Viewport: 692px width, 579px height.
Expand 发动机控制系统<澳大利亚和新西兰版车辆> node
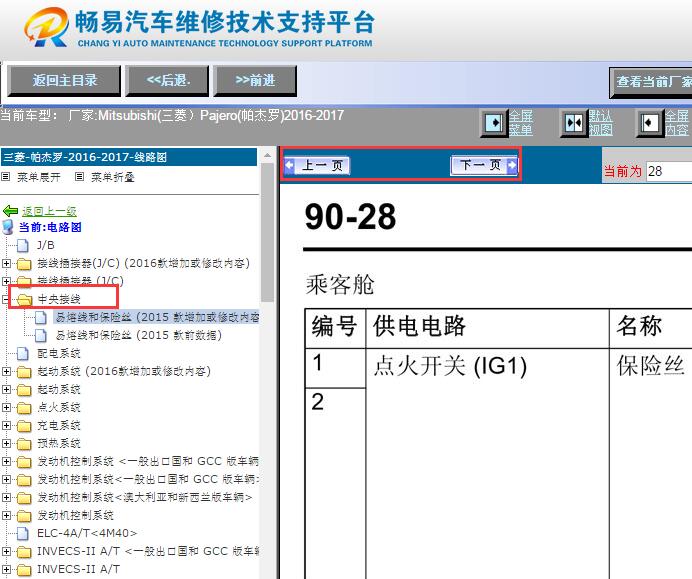pos(7,497)
